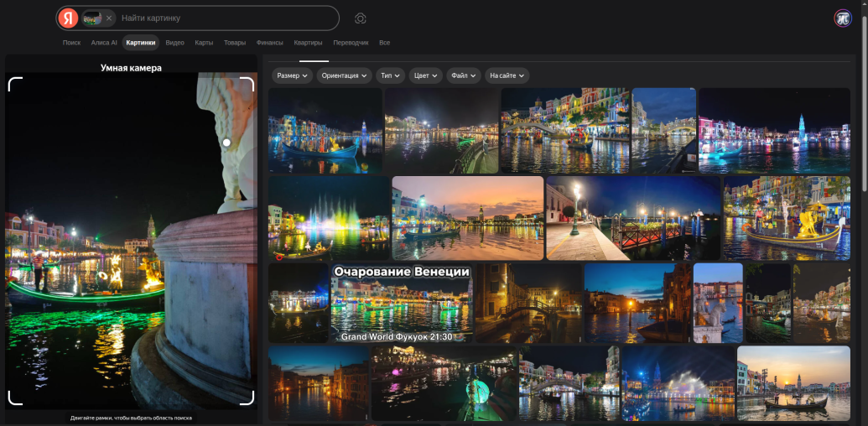Open the Очарование Венеции result image
Image resolution: width=868 pixels, height=426 pixels.
coord(402,304)
